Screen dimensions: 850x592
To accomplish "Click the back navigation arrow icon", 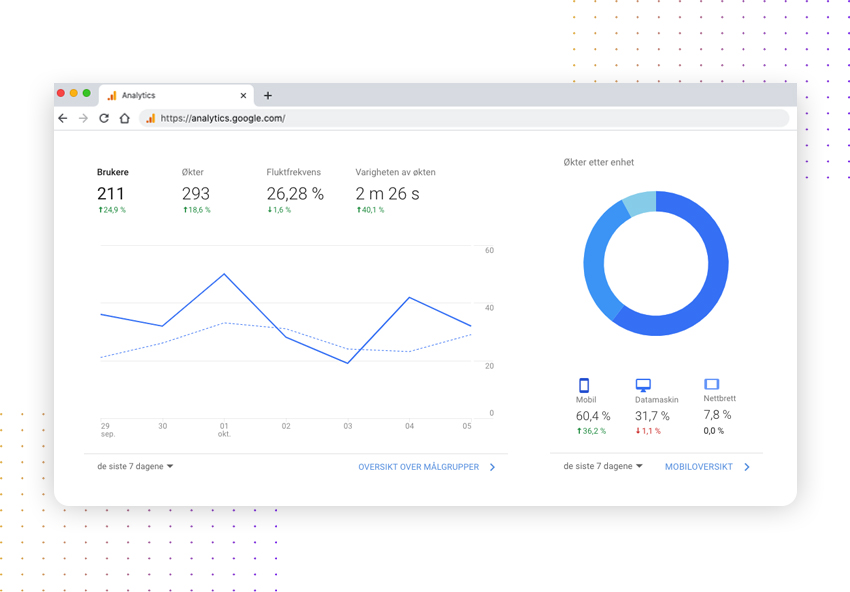I will click(63, 117).
